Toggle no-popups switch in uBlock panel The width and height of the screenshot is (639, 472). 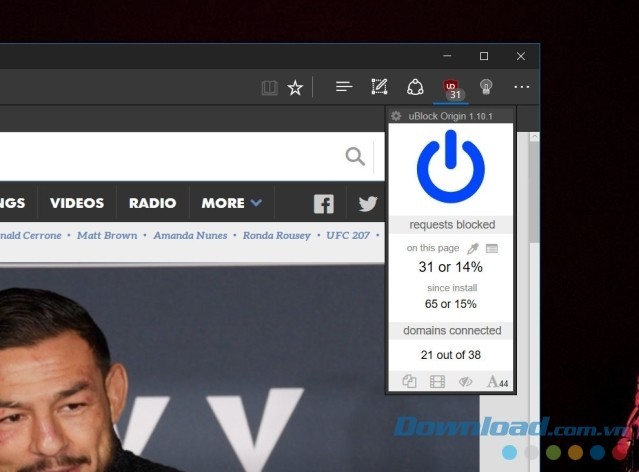[x=409, y=382]
